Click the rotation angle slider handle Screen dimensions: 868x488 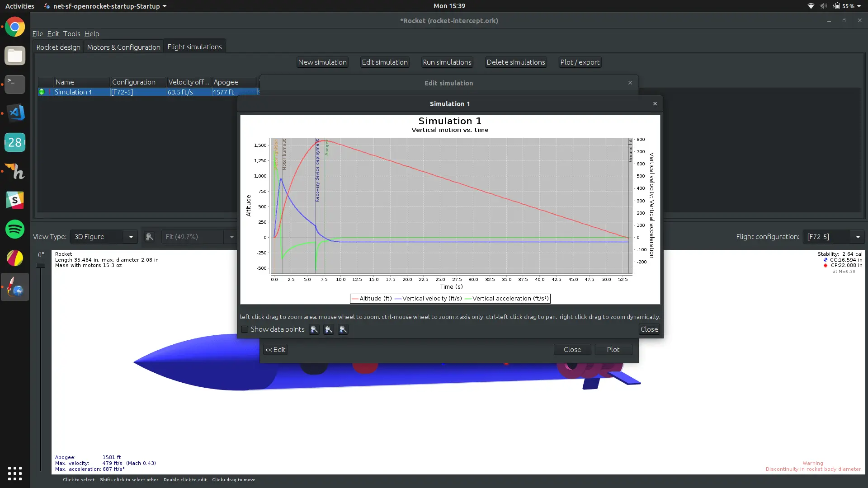pyautogui.click(x=41, y=265)
